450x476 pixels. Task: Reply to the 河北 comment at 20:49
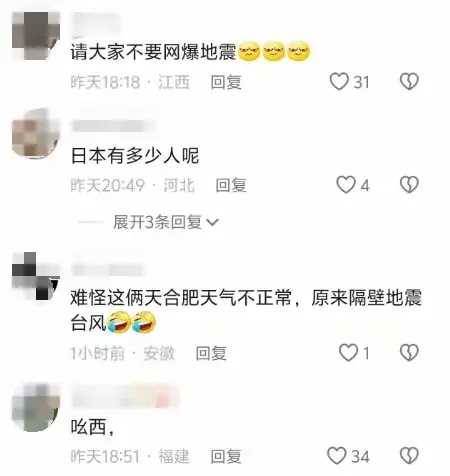[231, 185]
